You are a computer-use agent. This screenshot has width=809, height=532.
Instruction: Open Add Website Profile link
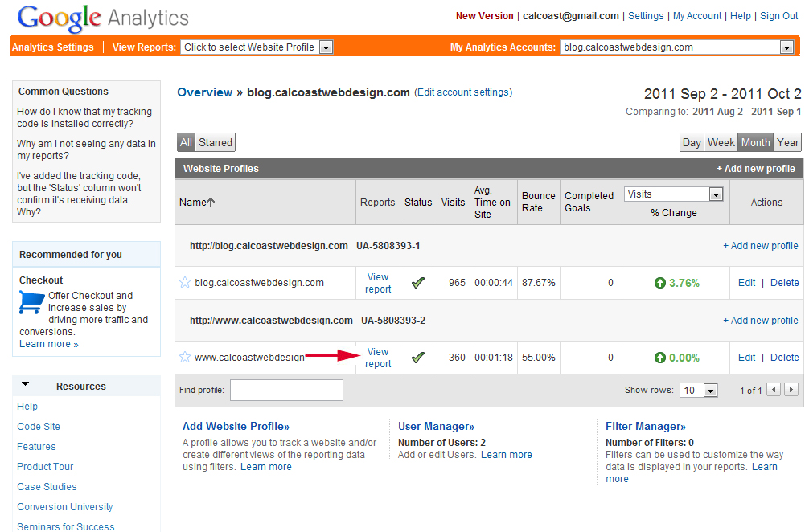coord(236,426)
